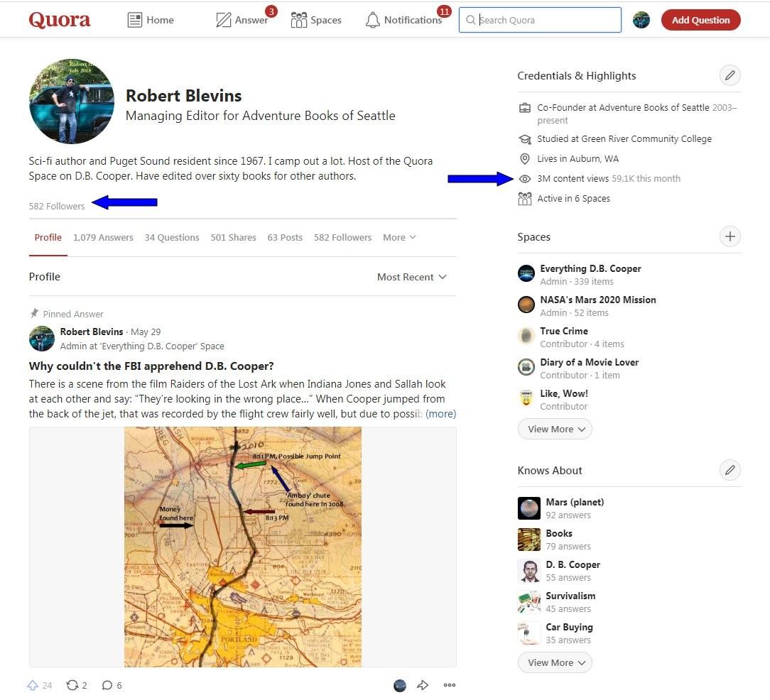Open the Diary of a Movie Lover link
This screenshot has width=770, height=700.
pos(590,362)
